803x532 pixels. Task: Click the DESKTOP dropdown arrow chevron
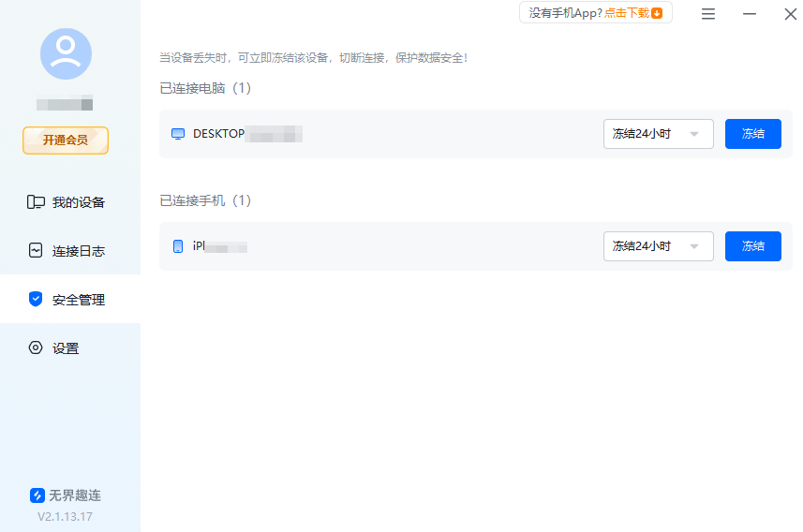point(694,134)
